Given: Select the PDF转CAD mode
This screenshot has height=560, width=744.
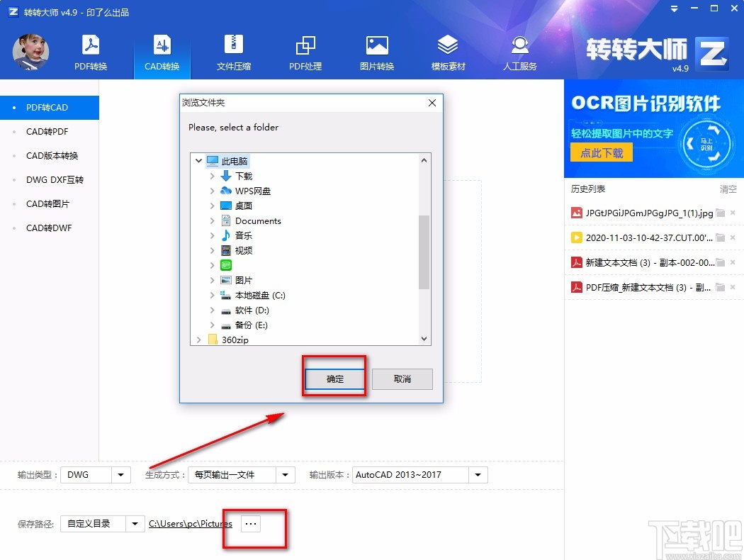Looking at the screenshot, I should [46, 107].
